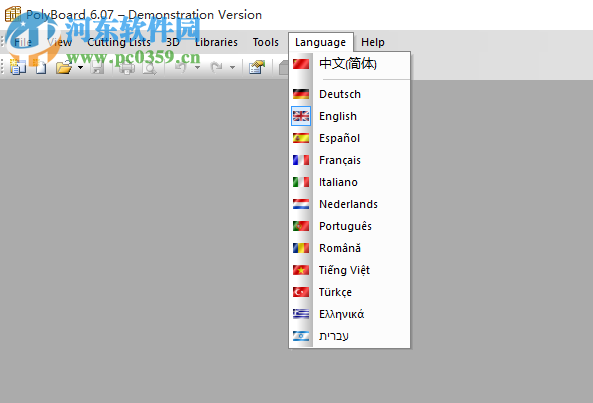This screenshot has height=403, width=593.
Task: Click the redo arrow icon
Action: tap(216, 67)
